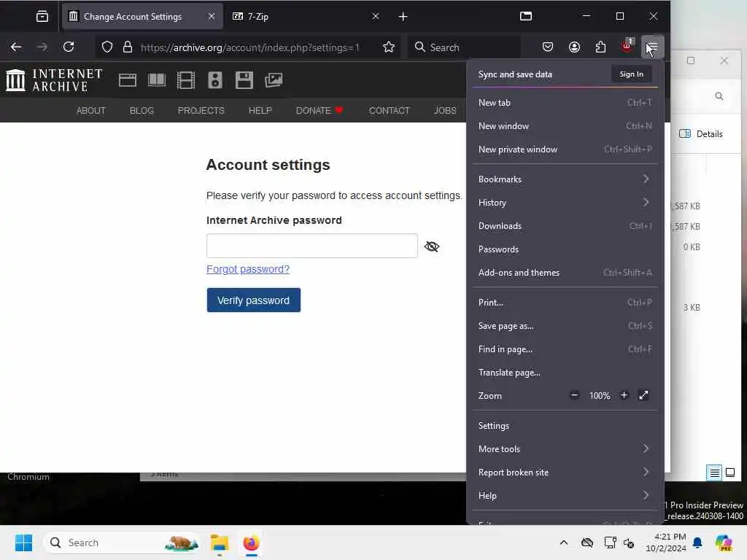The width and height of the screenshot is (747, 560).
Task: Open the PROJECTS navigation link
Action: [201, 111]
